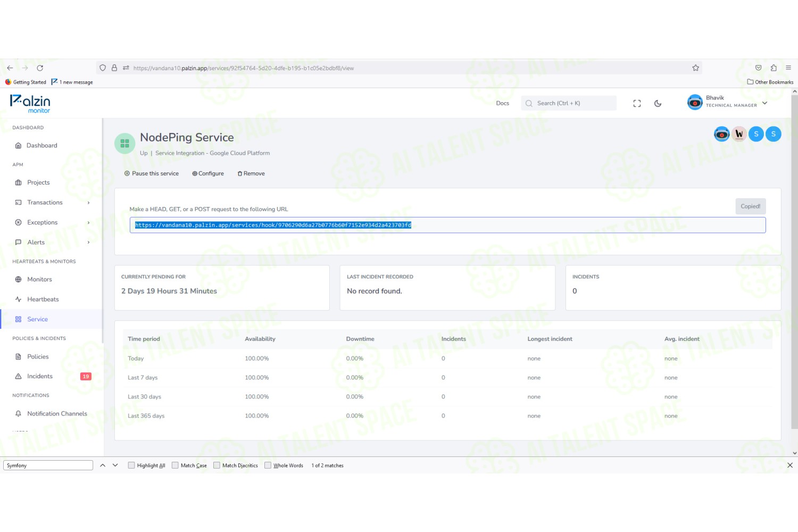Image resolution: width=798 pixels, height=532 pixels.
Task: Toggle fullscreen mode icon
Action: click(x=637, y=103)
